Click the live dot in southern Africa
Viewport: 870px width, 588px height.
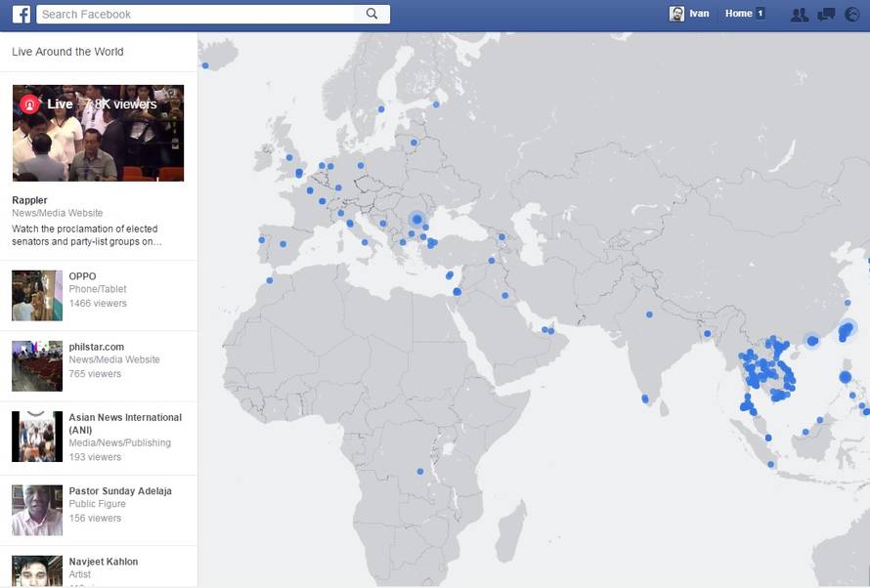(421, 471)
